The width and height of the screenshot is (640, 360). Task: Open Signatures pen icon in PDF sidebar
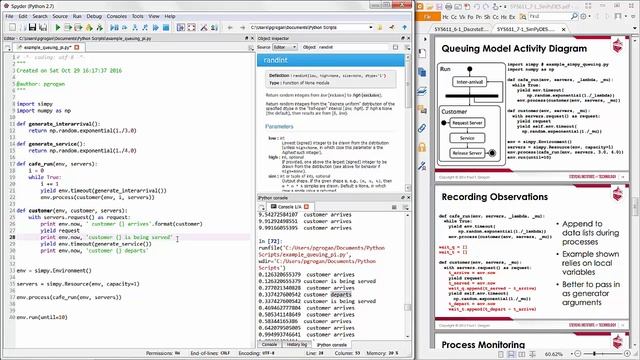[x=422, y=166]
